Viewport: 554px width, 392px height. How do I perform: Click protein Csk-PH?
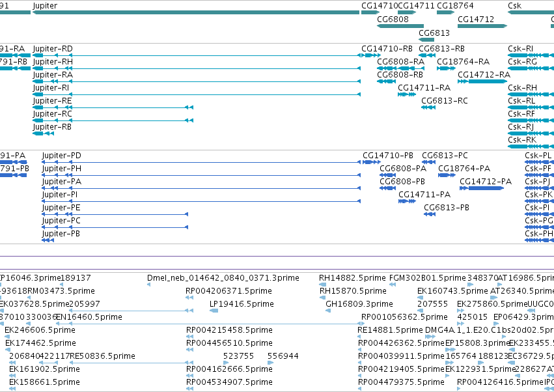coord(539,240)
